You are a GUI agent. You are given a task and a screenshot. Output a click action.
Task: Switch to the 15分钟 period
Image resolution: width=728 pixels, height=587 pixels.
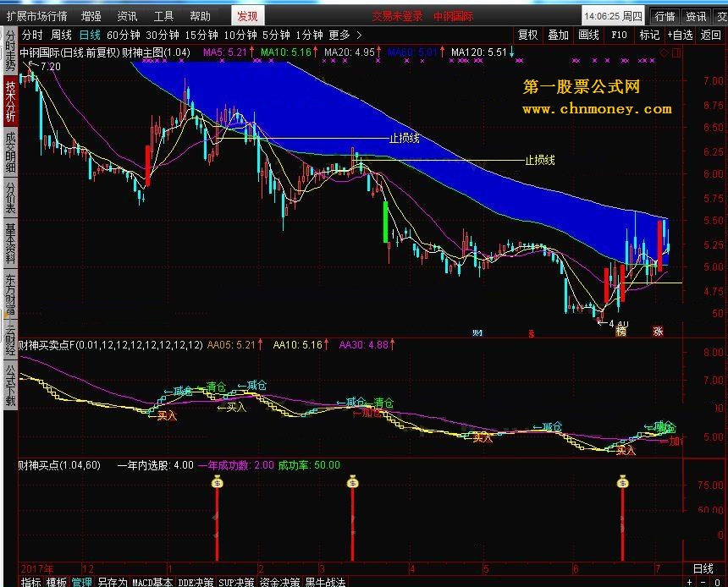click(x=201, y=35)
